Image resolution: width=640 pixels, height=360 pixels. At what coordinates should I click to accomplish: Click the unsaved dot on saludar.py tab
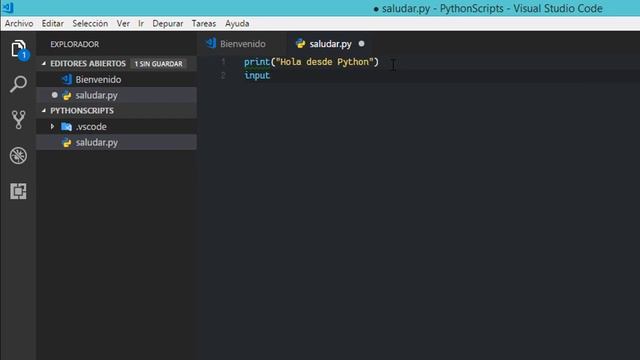click(362, 44)
